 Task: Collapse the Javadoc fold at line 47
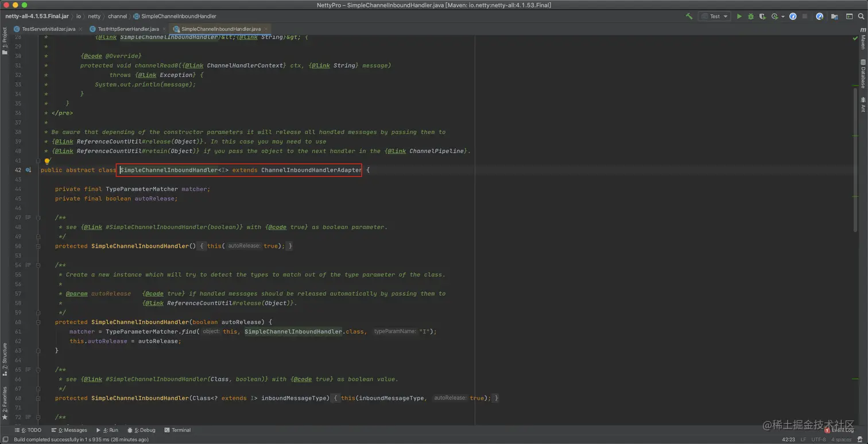tap(38, 218)
